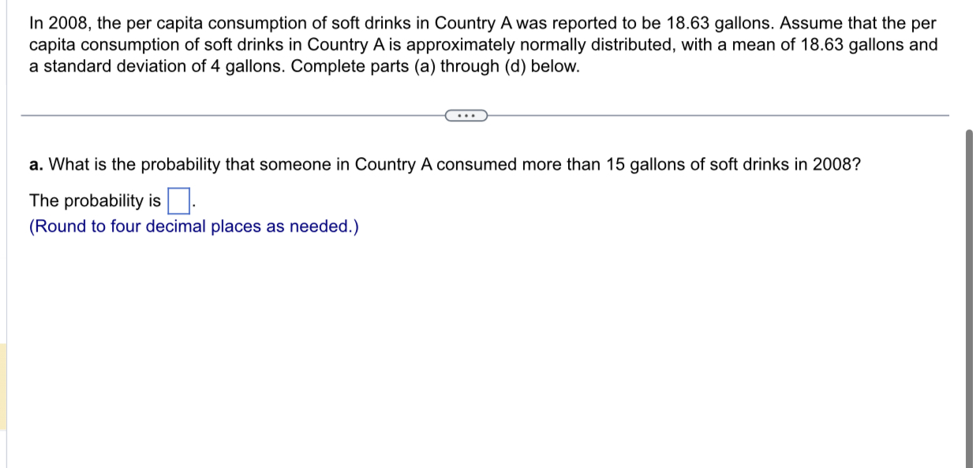Viewport: 980px width, 468px height.
Task: Click the blue rounding instruction text
Action: tap(193, 227)
